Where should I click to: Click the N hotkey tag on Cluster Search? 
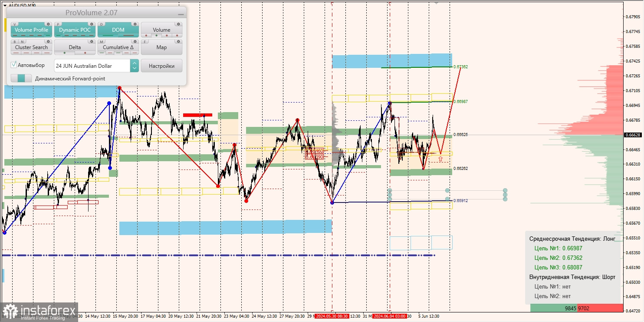pyautogui.click(x=22, y=42)
